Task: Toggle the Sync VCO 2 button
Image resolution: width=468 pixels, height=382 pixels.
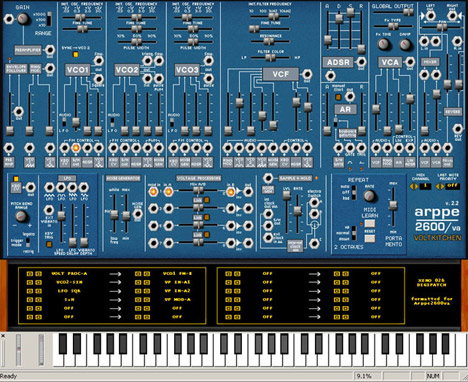Action: coord(76,55)
